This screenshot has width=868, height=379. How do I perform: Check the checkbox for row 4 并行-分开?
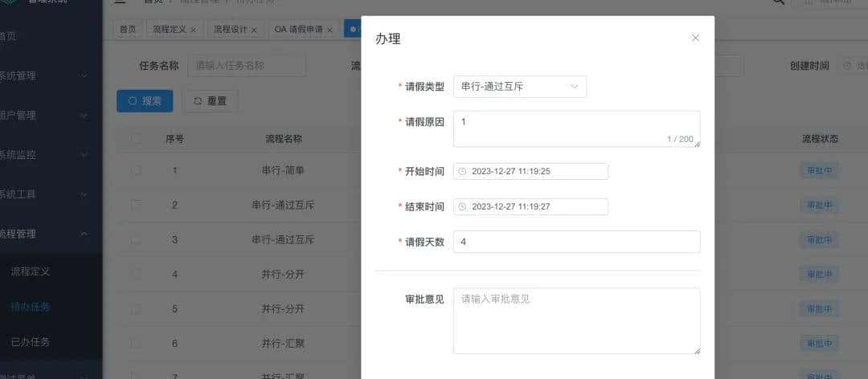click(x=136, y=274)
